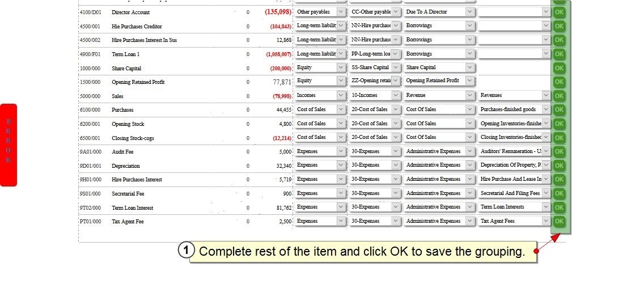Expand Purchases-finished goods dropdown
Viewport: 644px width, 284px height.
(x=514, y=109)
